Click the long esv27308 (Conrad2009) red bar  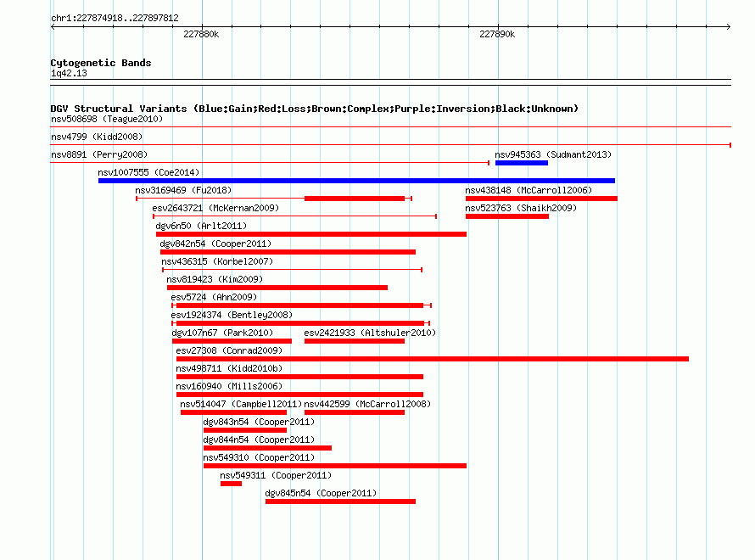(x=433, y=359)
